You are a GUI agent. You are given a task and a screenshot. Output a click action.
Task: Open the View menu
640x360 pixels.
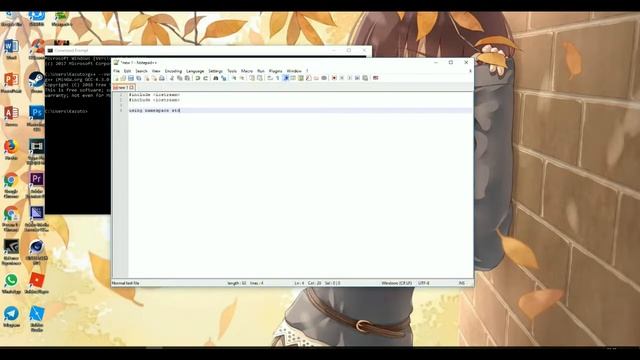[x=156, y=71]
